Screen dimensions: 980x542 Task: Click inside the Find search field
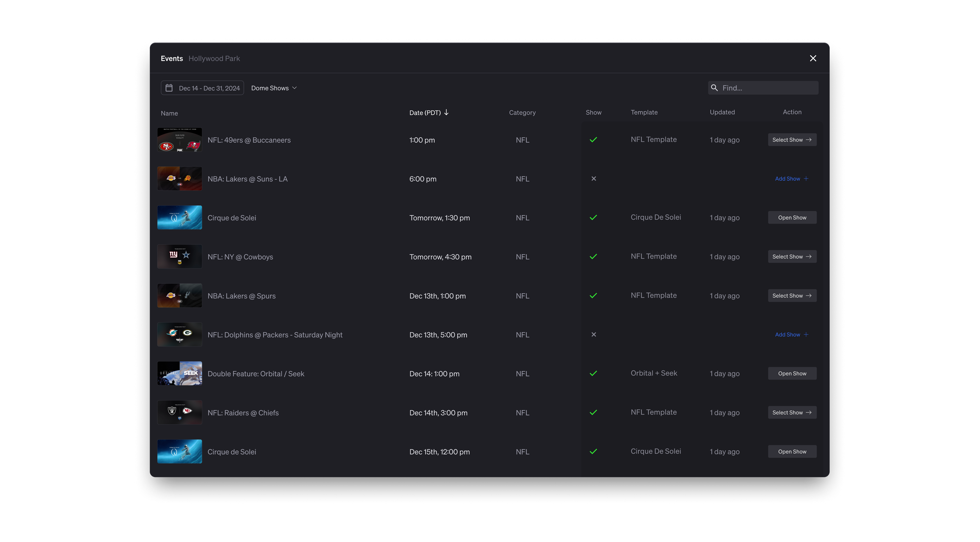pos(768,88)
